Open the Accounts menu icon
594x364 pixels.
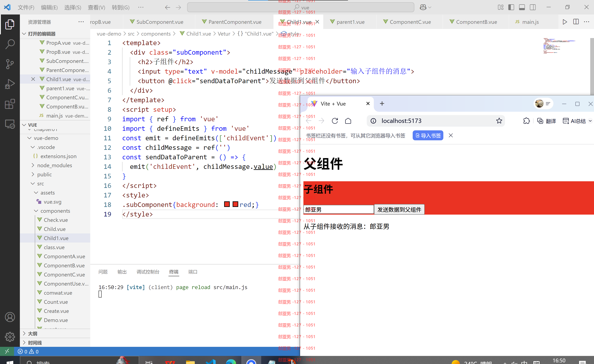pos(10,317)
